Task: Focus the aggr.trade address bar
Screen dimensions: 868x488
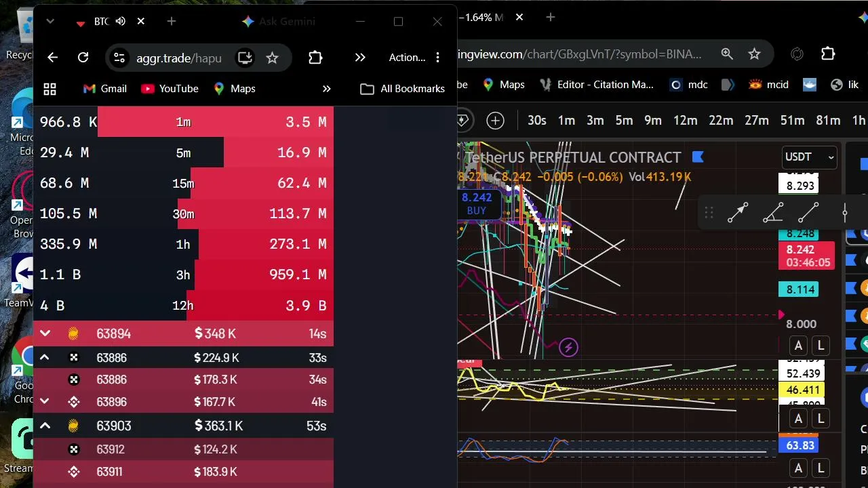Action: point(178,58)
